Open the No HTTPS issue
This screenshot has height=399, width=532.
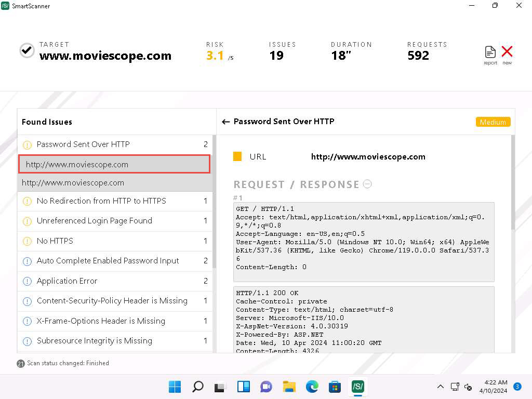tap(55, 241)
